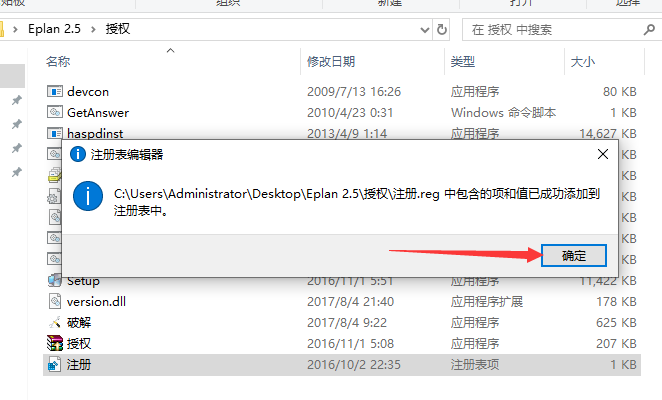Sort files by 修改日期 column
Viewport: 662px width, 400px height.
coord(331,62)
